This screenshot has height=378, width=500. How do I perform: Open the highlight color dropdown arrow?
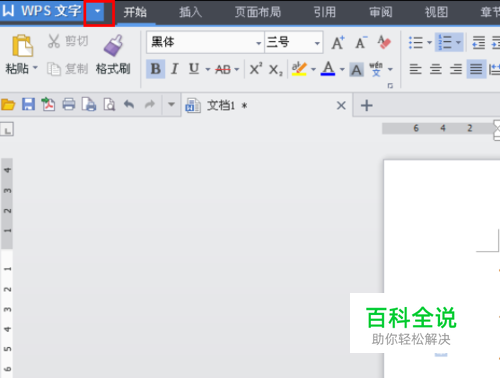click(x=313, y=69)
